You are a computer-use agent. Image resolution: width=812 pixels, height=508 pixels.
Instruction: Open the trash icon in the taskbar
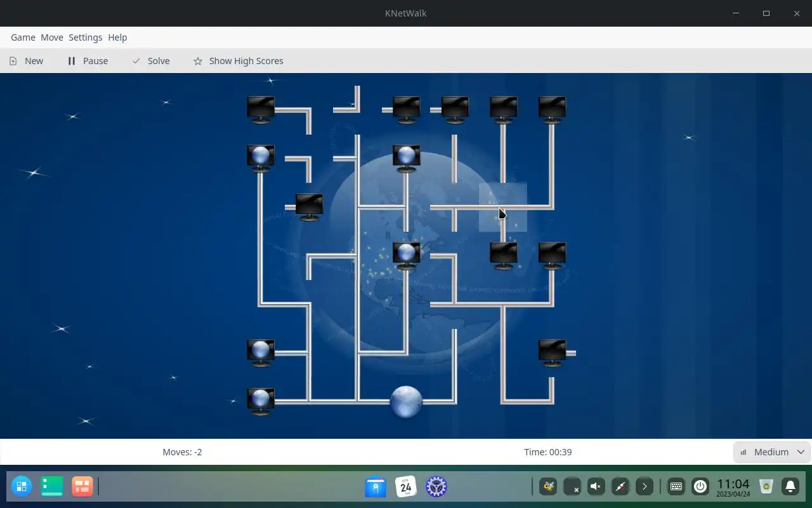coord(766,486)
